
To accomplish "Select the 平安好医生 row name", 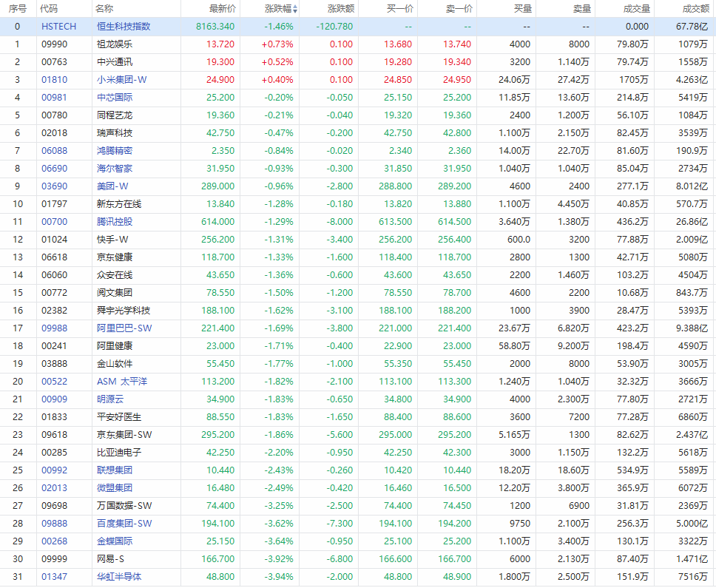I will [x=119, y=417].
